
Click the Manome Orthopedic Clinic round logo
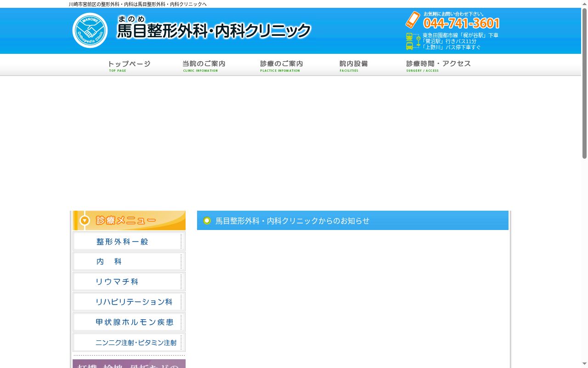pyautogui.click(x=90, y=30)
